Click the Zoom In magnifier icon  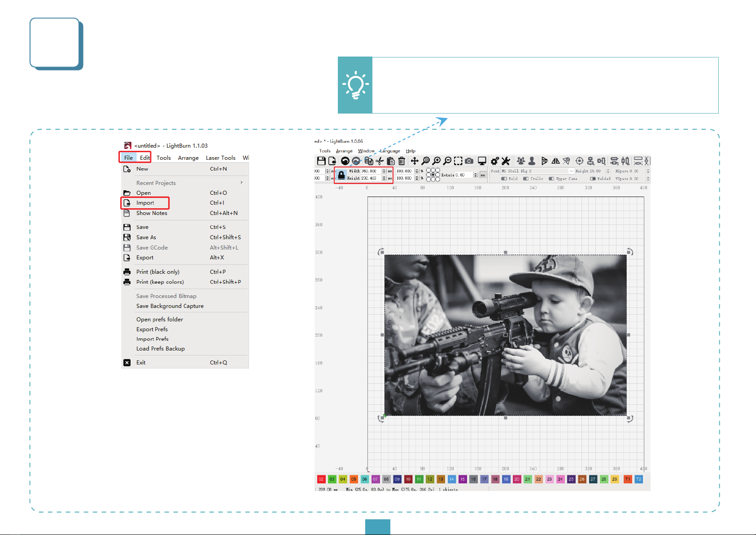[437, 161]
